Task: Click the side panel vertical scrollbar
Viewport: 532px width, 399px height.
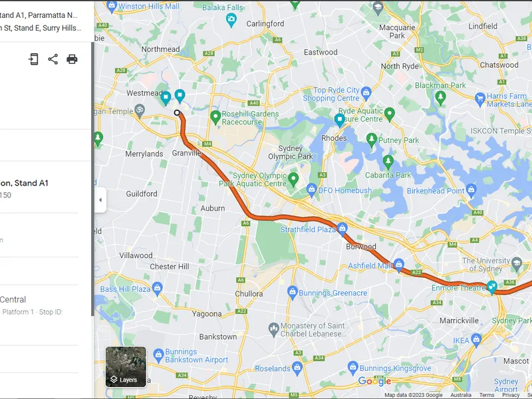Action: coord(92,179)
